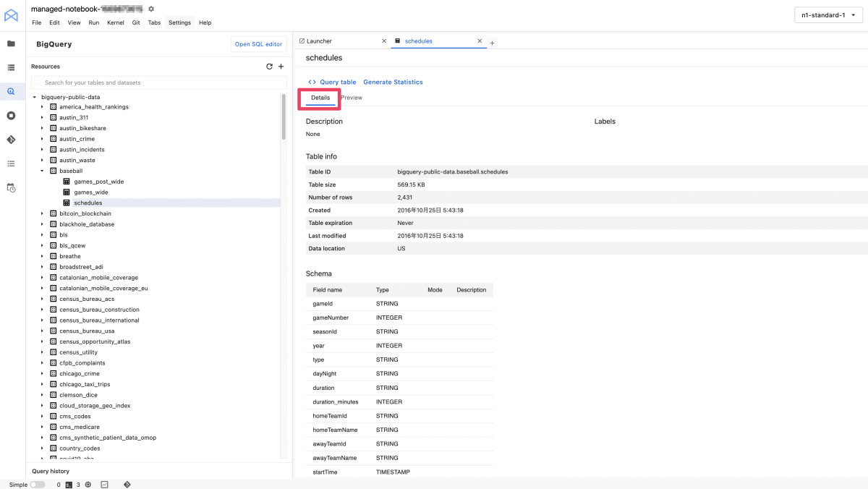868x489 pixels.
Task: Expand the austin_crime dataset
Action: tap(43, 139)
